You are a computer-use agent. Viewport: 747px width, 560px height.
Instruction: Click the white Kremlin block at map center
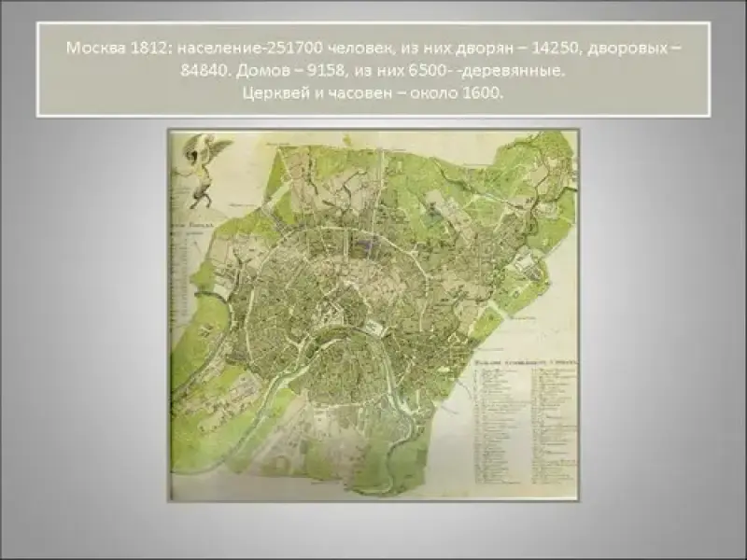point(375,328)
